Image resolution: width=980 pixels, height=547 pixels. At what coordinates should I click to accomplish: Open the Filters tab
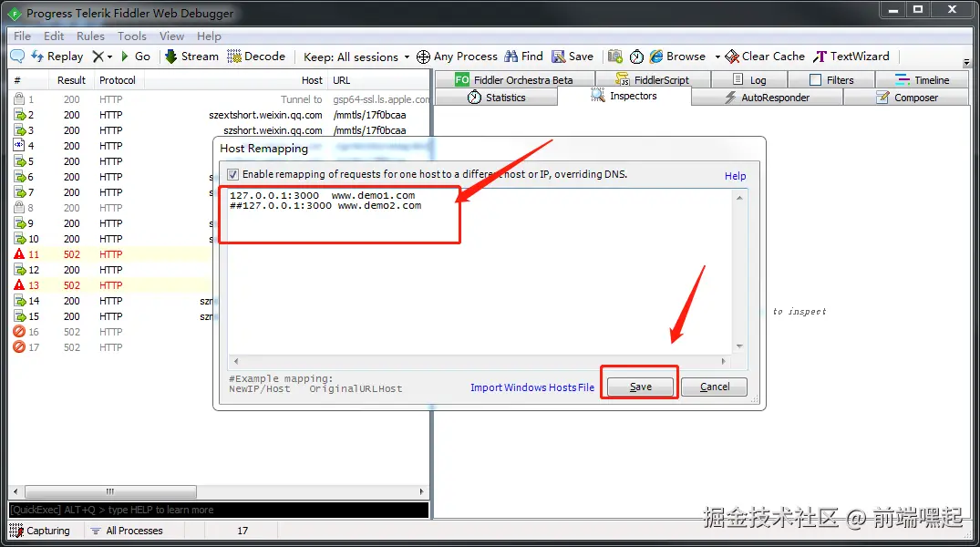pos(831,79)
